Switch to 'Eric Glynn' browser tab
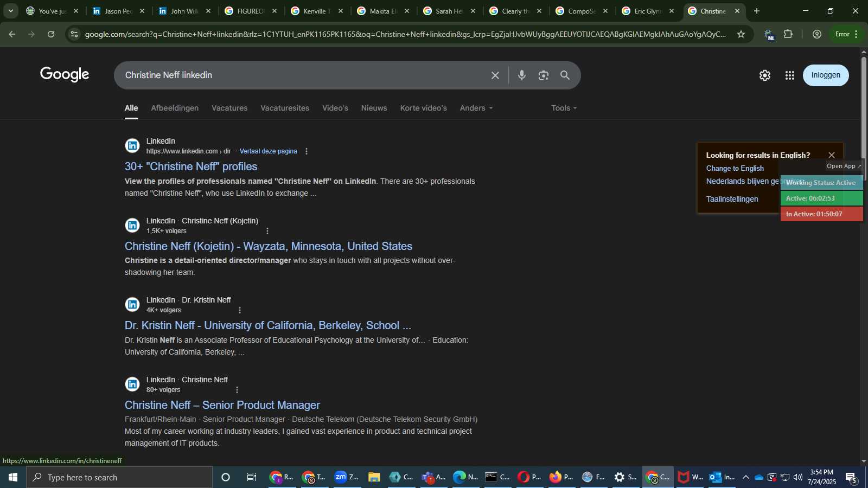This screenshot has width=868, height=488. [x=649, y=11]
